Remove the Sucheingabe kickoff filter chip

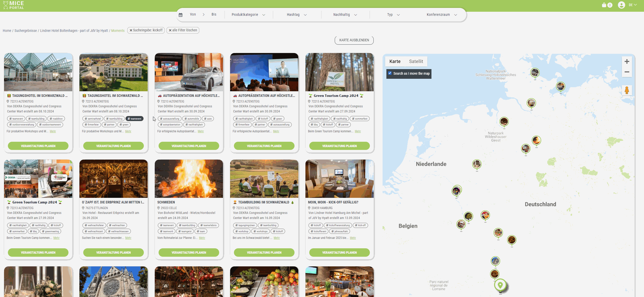click(x=146, y=30)
